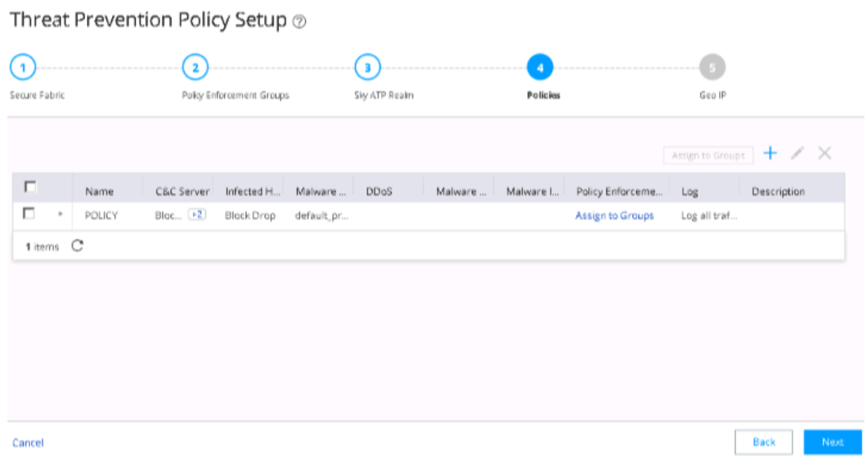Show the +2 more C&C Server values

198,215
